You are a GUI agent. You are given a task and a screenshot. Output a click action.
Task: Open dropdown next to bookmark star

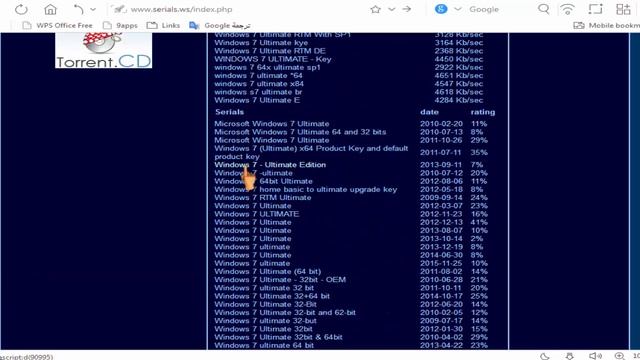391,9
